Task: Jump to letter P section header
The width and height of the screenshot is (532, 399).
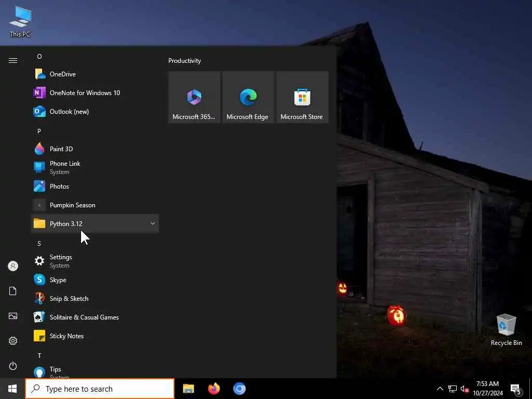Action: click(x=39, y=131)
